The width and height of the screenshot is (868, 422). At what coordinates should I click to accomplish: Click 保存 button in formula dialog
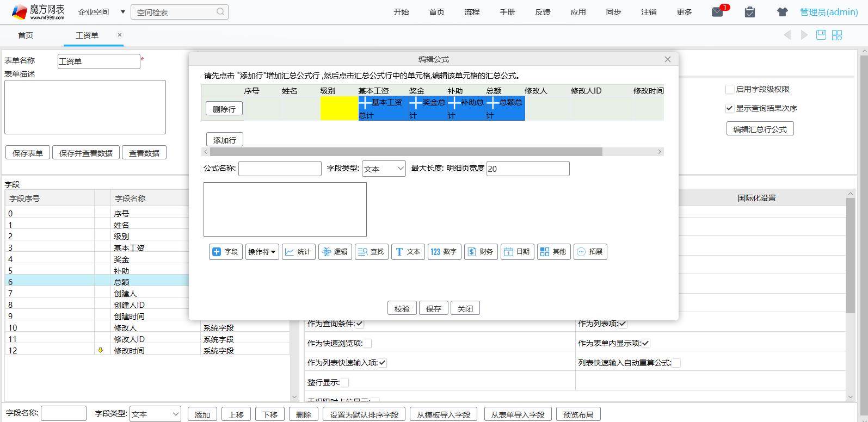(434, 308)
